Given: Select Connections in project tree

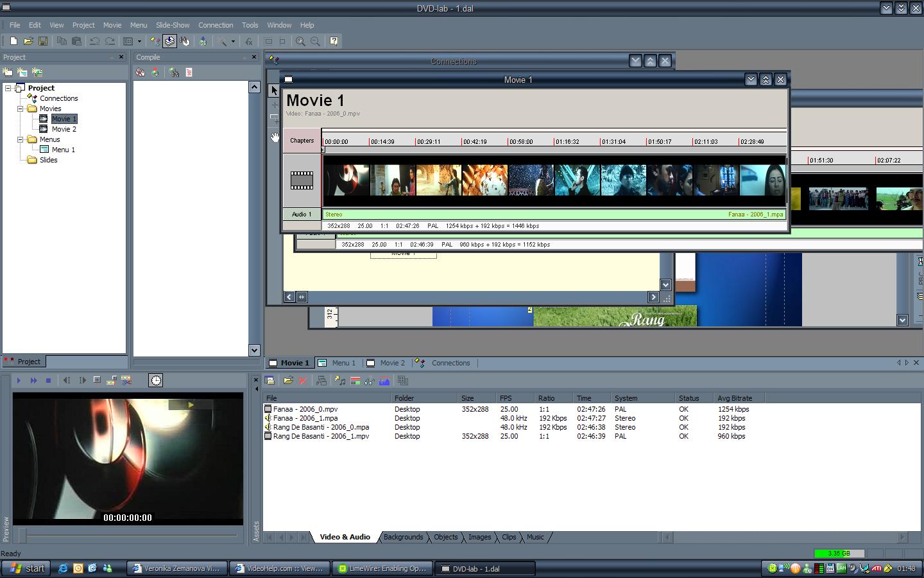Looking at the screenshot, I should coord(59,98).
